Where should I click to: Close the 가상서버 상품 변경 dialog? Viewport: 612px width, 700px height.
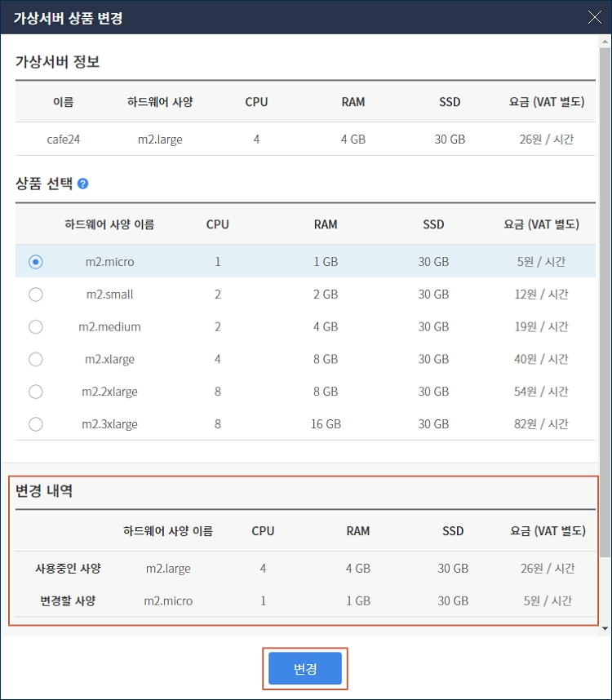[595, 17]
